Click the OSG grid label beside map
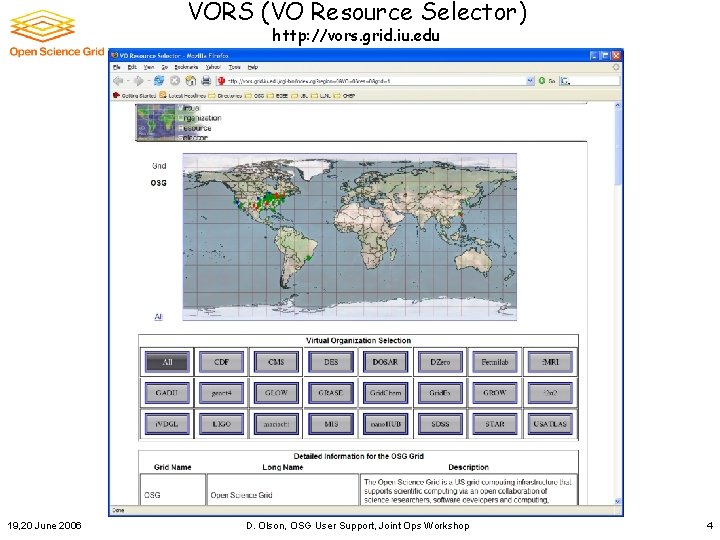The height and width of the screenshot is (540, 720). pos(158,183)
